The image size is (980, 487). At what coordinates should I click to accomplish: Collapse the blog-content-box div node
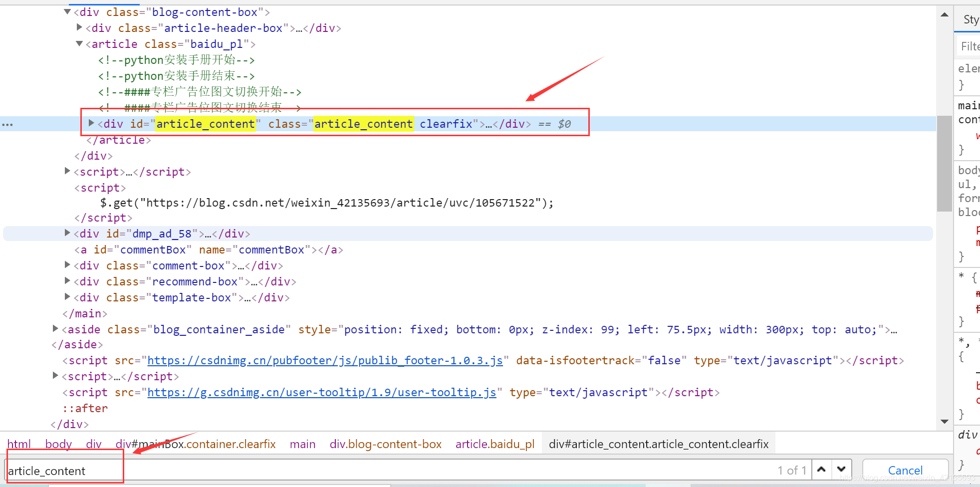[67, 11]
